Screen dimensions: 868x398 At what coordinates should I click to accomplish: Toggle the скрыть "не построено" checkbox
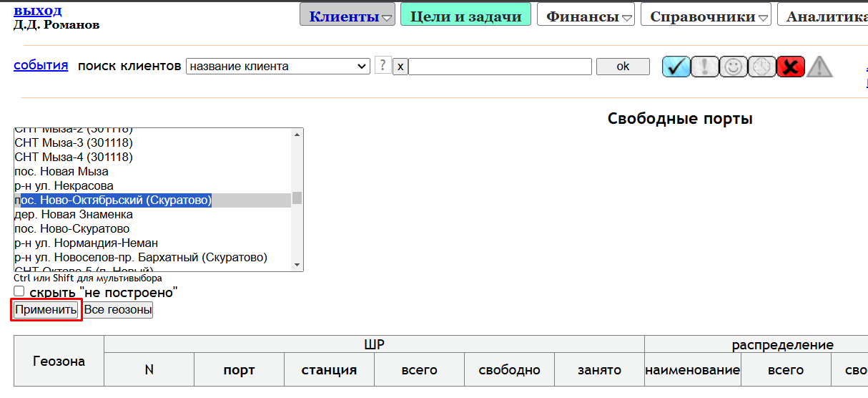point(19,291)
